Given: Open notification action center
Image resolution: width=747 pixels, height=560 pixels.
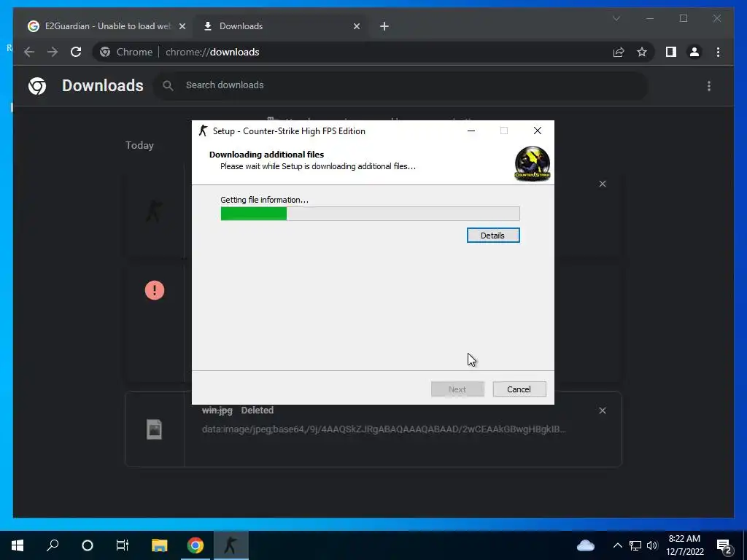Looking at the screenshot, I should (724, 547).
